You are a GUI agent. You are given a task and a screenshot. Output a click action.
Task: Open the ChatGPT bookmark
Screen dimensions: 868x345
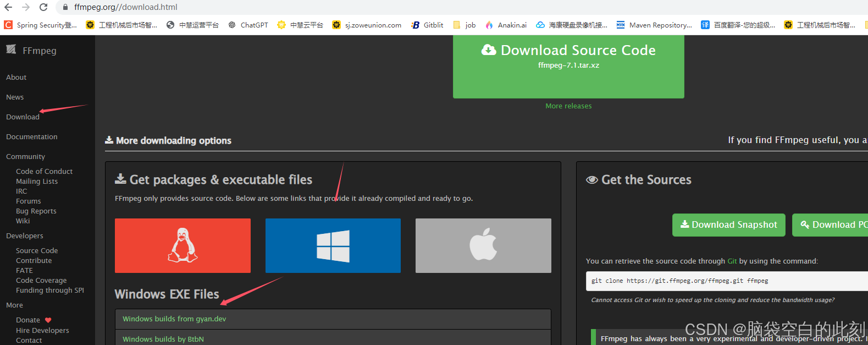click(248, 25)
